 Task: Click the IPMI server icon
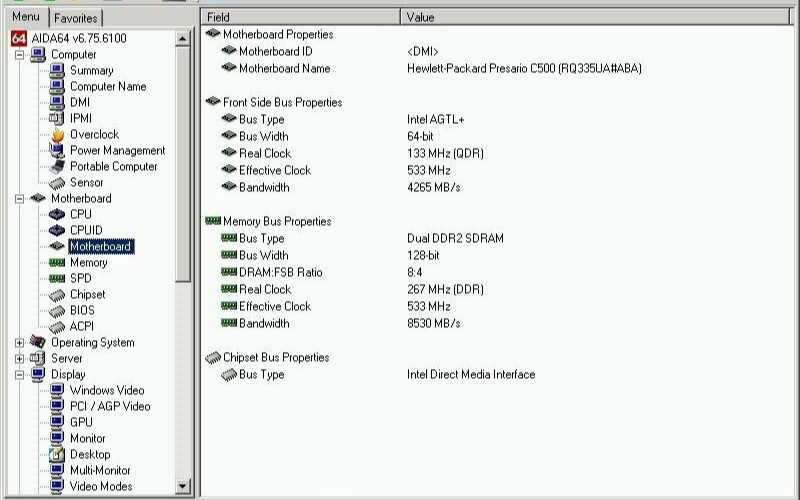click(57, 118)
